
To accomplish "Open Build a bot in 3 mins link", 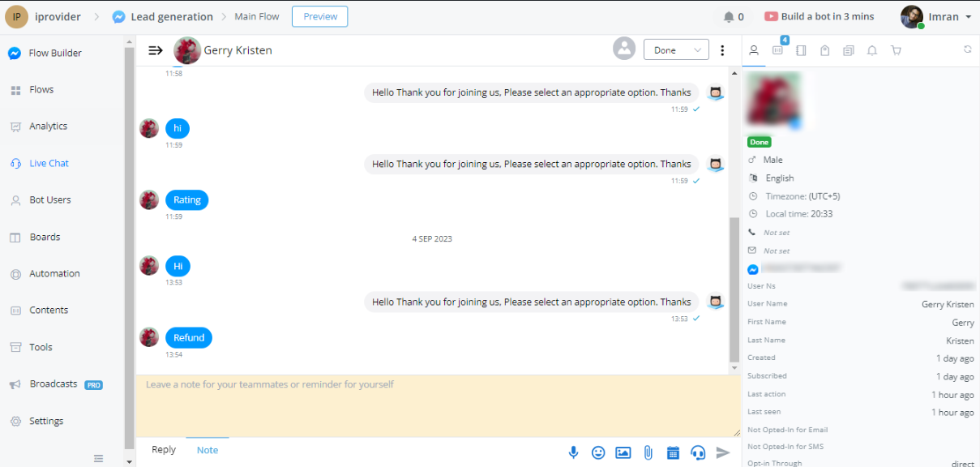I will point(819,17).
